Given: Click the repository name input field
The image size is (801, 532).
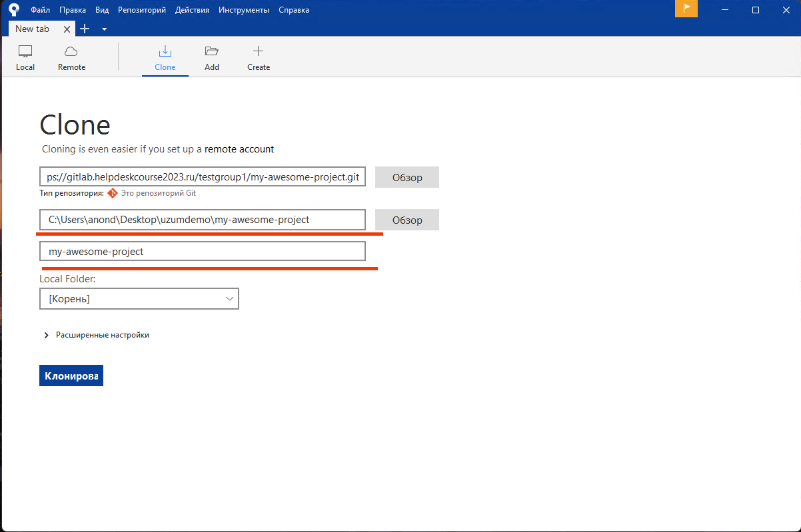Looking at the screenshot, I should click(x=203, y=251).
